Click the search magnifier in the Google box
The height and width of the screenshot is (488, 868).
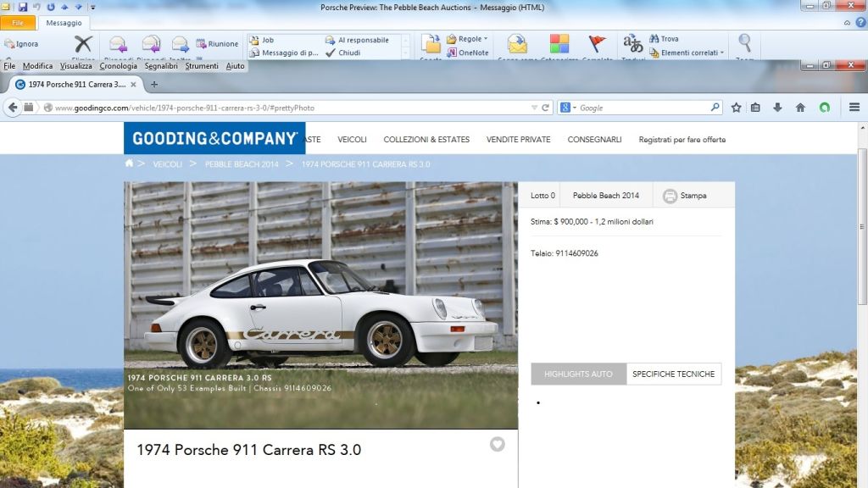(x=715, y=108)
